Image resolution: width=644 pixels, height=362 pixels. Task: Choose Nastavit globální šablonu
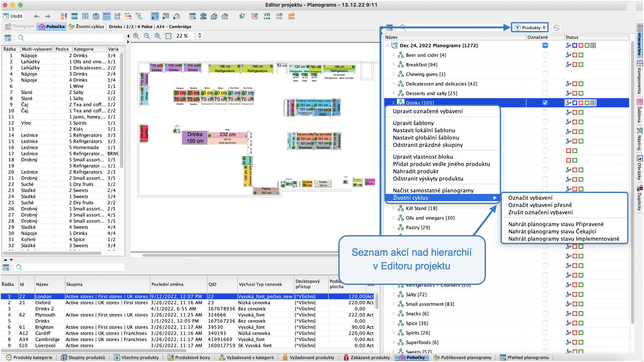[x=426, y=137]
